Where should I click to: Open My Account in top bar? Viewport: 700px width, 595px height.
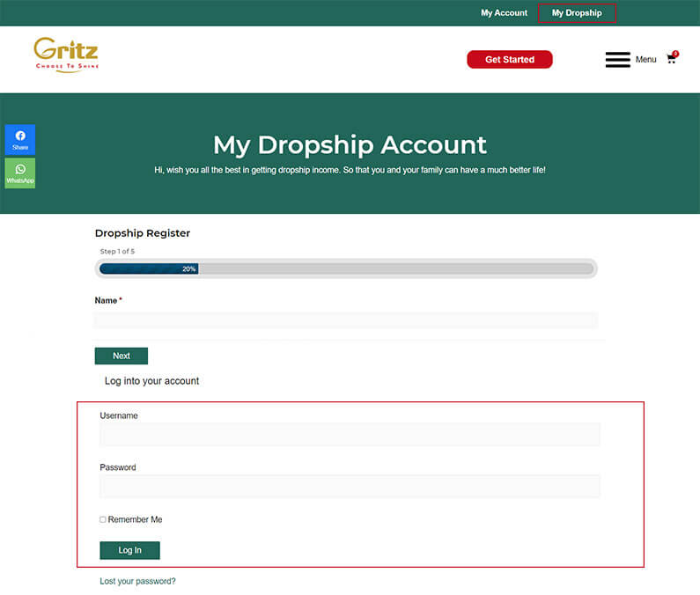(x=504, y=13)
